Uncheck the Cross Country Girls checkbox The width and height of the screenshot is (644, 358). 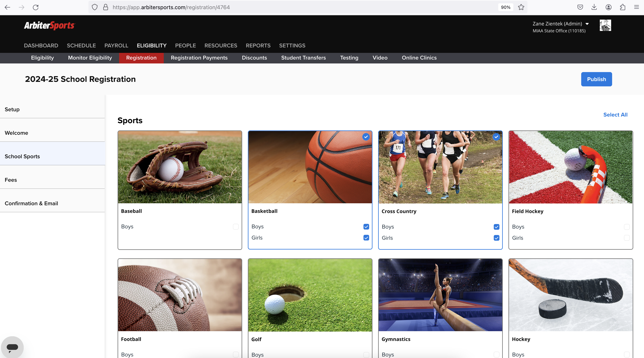point(496,238)
